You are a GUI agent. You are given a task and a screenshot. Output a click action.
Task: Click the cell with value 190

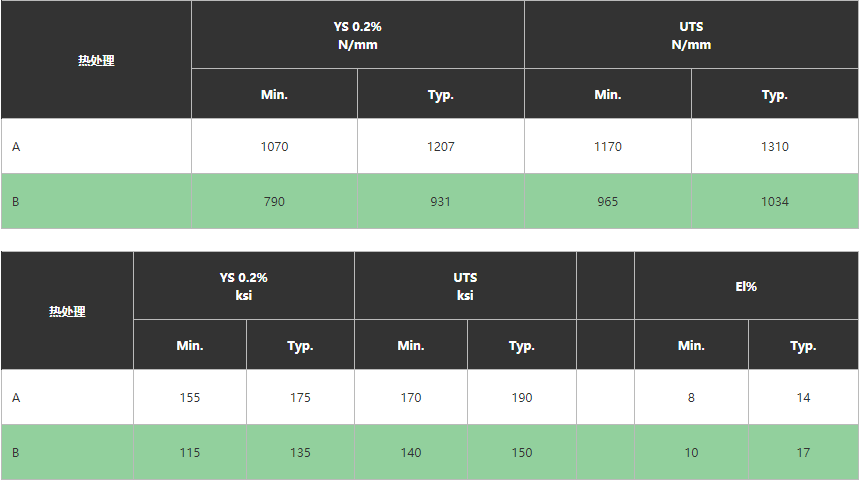(x=522, y=398)
